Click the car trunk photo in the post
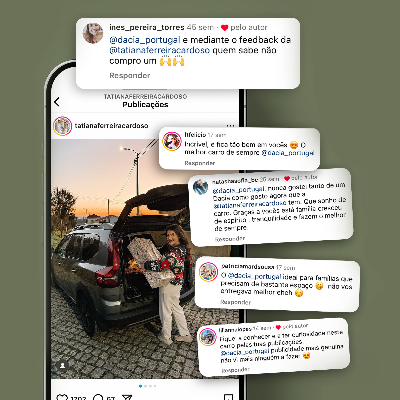 (x=145, y=259)
